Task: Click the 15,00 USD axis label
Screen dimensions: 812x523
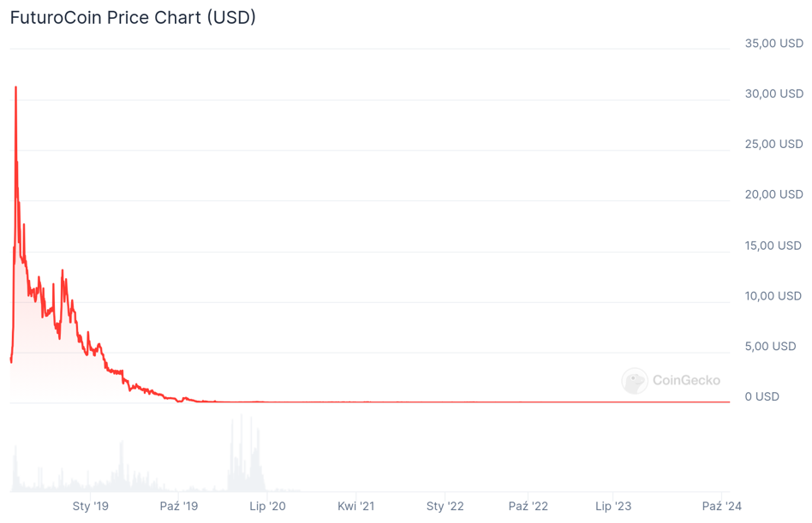Action: [773, 246]
